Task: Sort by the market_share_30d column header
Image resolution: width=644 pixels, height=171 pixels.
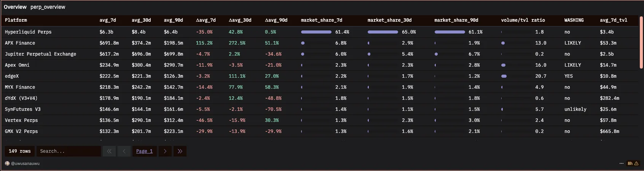Action: click(390, 20)
